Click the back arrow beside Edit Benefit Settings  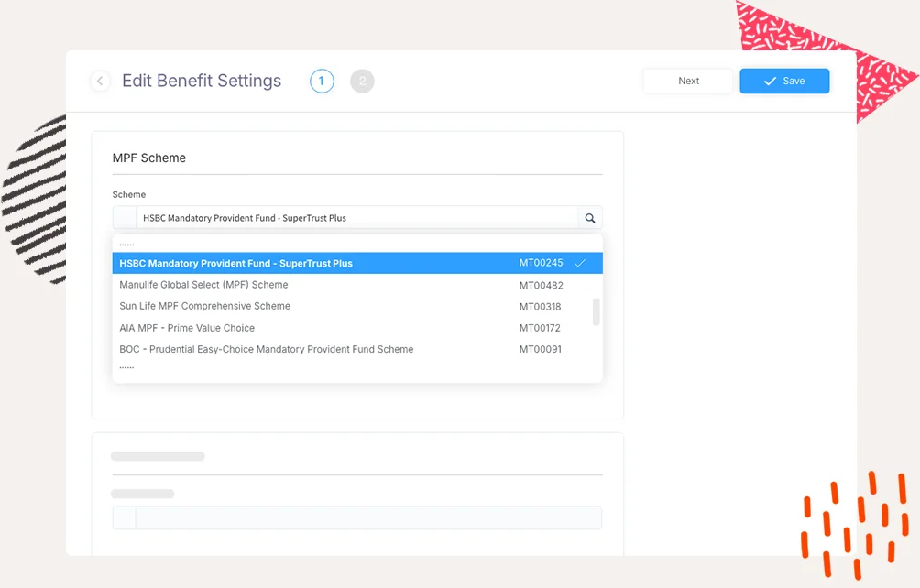[100, 82]
